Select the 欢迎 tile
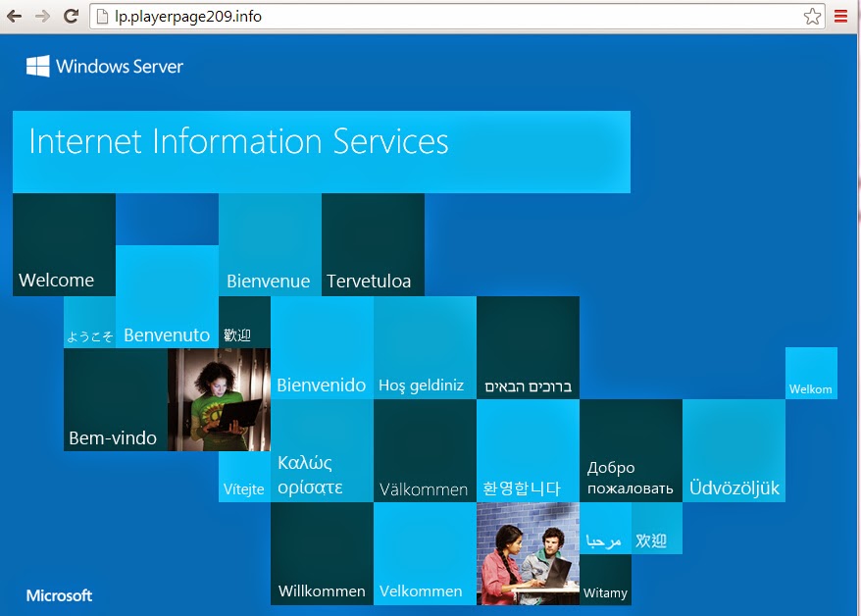This screenshot has width=861, height=616. (x=657, y=528)
